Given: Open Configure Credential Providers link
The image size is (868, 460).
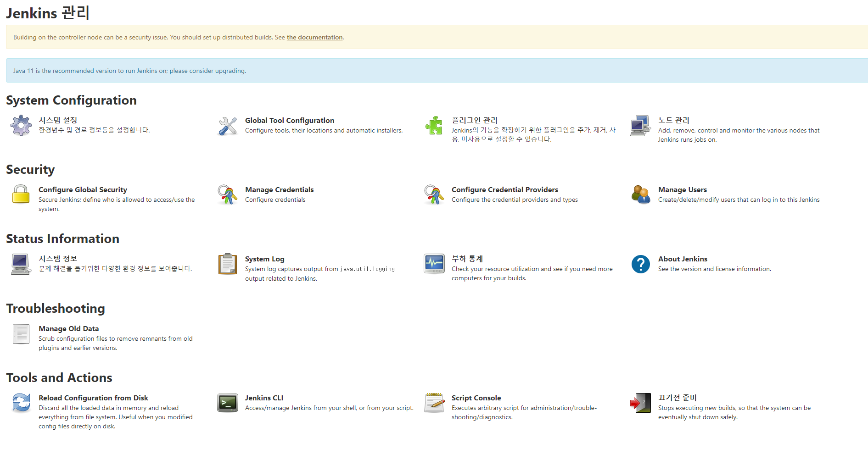Looking at the screenshot, I should click(505, 189).
